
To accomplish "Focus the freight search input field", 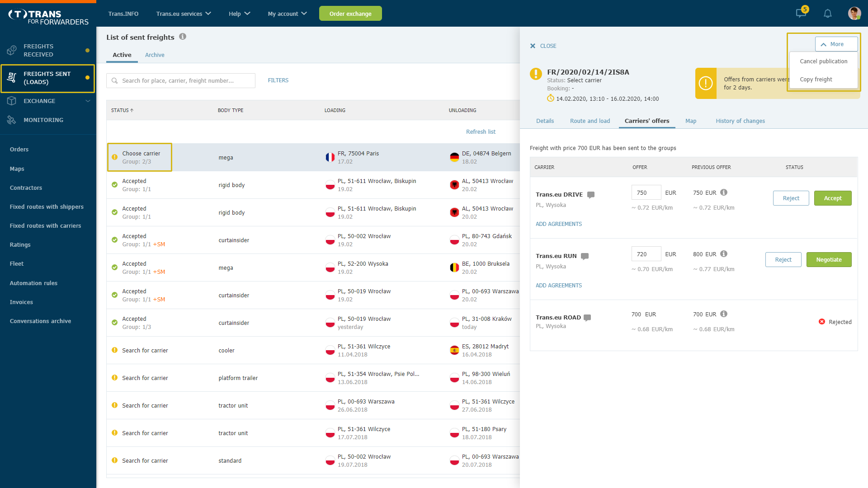I will pos(181,80).
